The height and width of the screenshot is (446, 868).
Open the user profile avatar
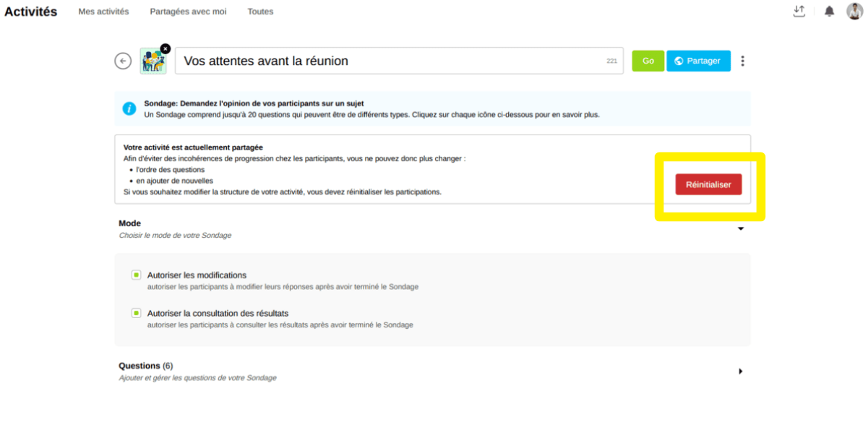[x=854, y=12]
